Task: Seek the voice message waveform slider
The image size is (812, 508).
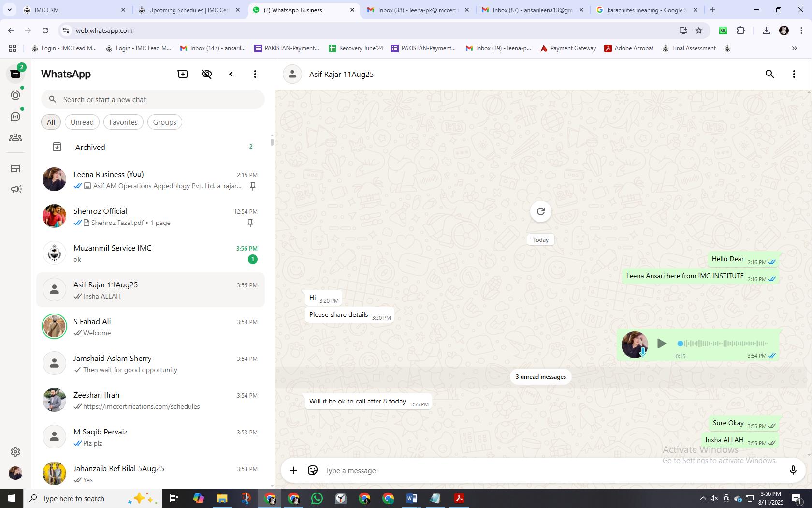Action: pos(724,344)
